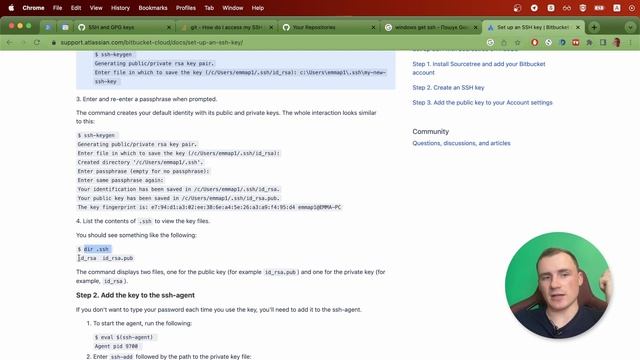The image size is (640, 360).
Task: Click the input source 'A' icon in the menu bar
Action: point(617,8)
